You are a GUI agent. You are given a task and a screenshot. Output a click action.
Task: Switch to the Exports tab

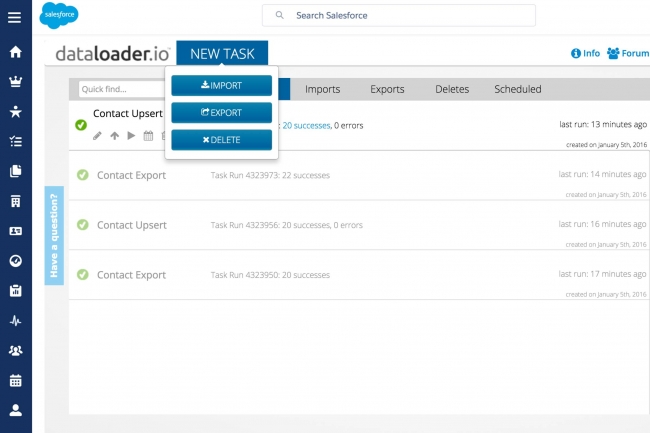click(387, 89)
